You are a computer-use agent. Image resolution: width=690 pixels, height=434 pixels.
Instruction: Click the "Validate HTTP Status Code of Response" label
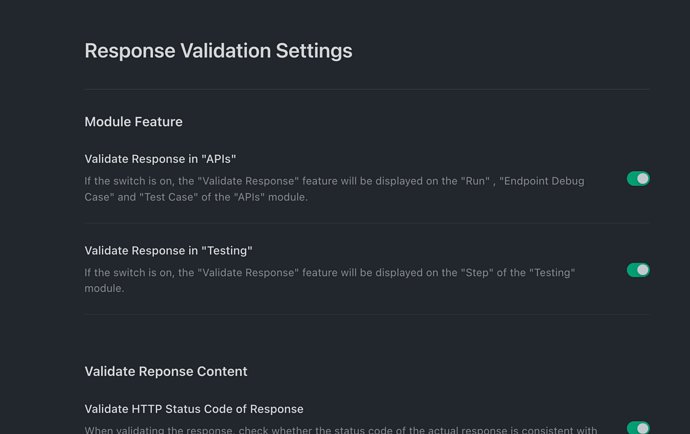[194, 409]
